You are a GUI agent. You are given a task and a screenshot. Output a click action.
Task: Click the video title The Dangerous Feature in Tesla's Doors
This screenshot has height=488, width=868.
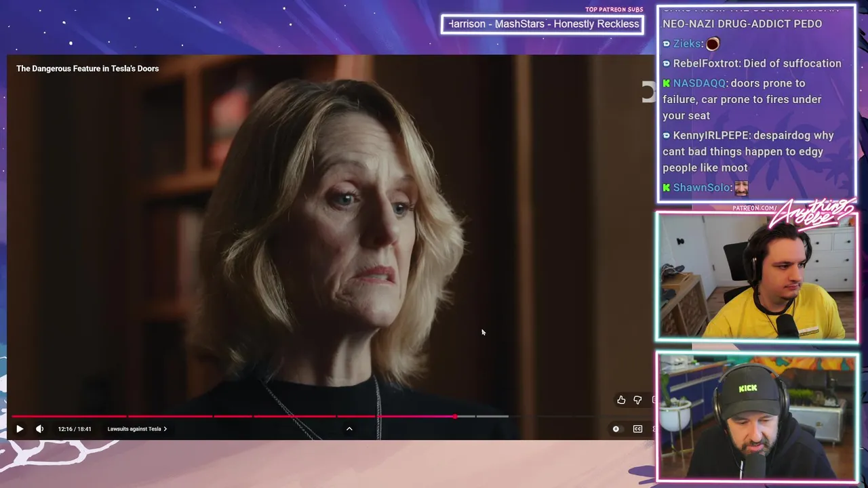(x=87, y=68)
